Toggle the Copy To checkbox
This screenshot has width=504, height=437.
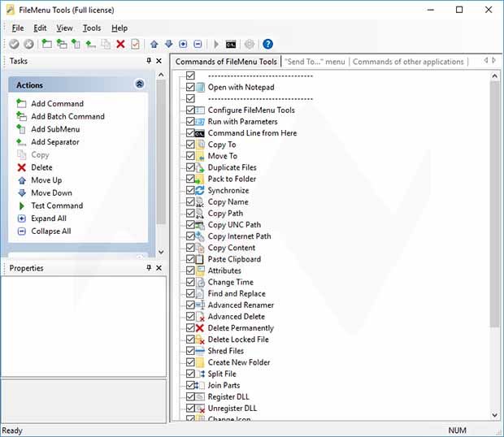tap(190, 145)
